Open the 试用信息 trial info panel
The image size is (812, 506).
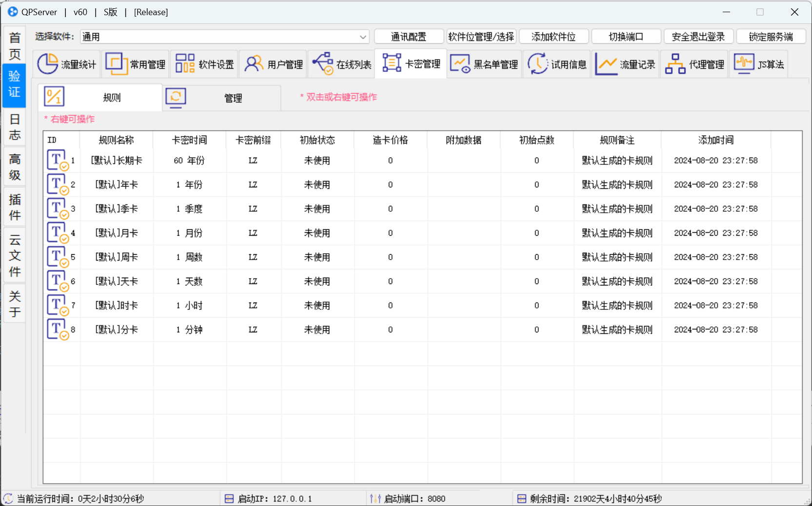point(557,63)
